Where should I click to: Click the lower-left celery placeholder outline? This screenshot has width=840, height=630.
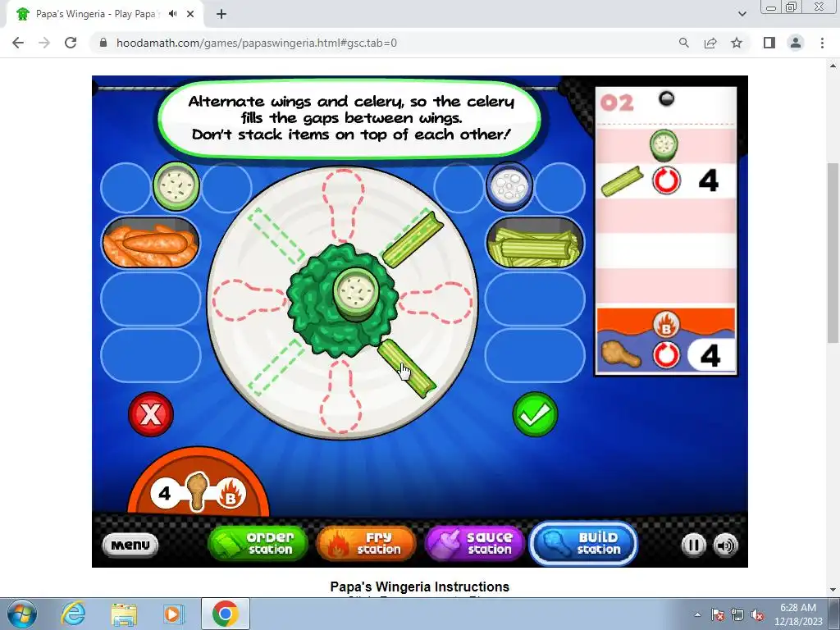pos(276,367)
